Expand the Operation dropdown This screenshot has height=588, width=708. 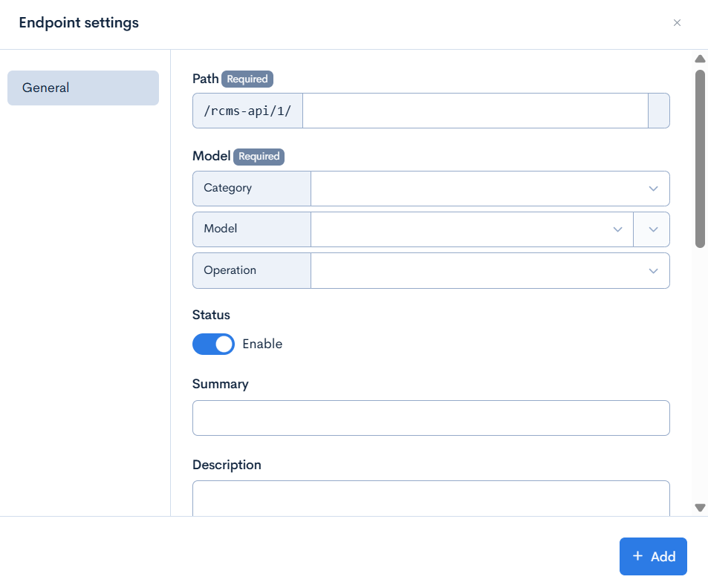(x=490, y=270)
